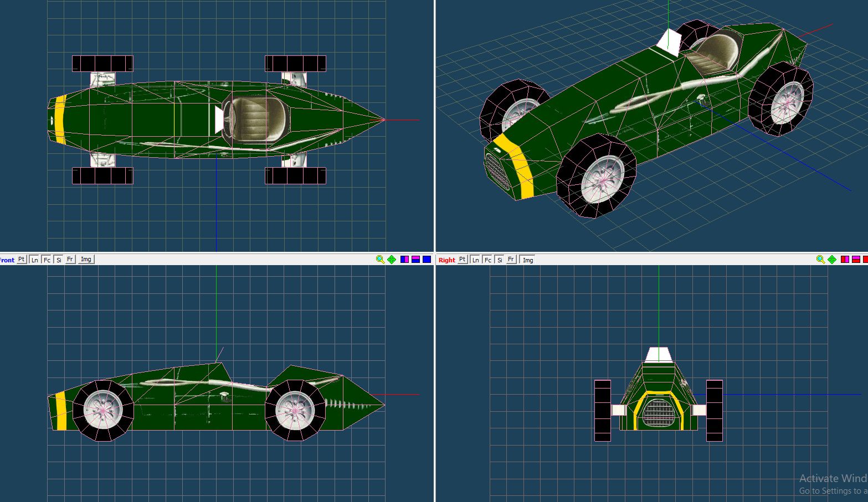The height and width of the screenshot is (502, 868).
Task: Toggle Ln lines display in Front view
Action: tap(34, 260)
